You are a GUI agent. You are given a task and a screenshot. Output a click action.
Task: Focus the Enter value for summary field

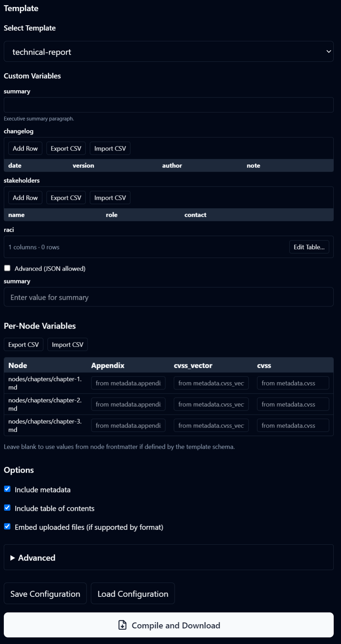click(x=168, y=297)
